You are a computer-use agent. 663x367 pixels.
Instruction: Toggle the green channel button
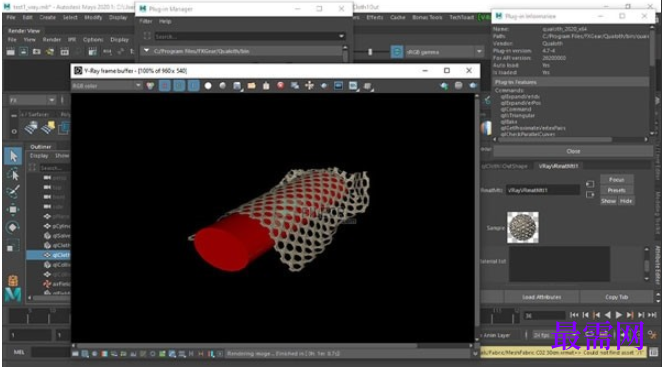pyautogui.click(x=179, y=86)
